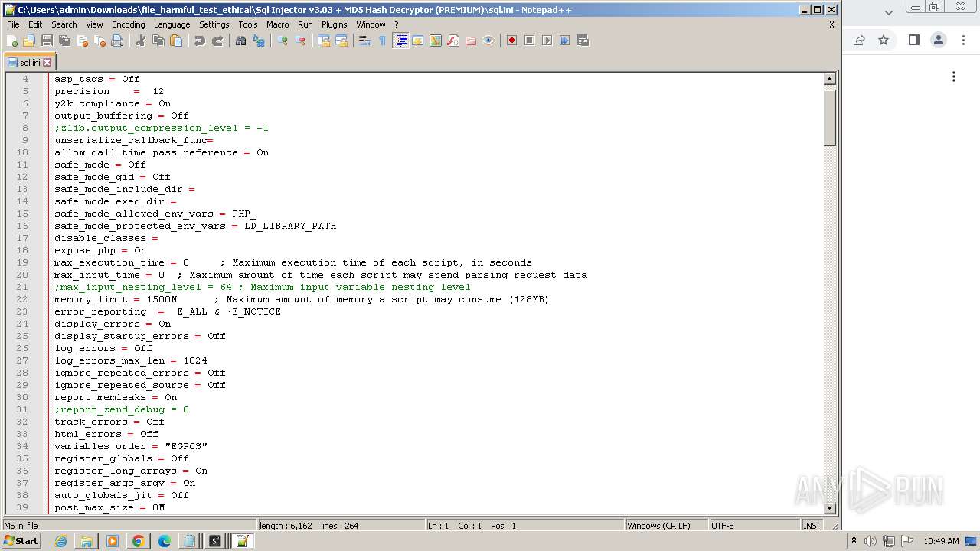Create a new file with toolbar icon

coord(12,41)
